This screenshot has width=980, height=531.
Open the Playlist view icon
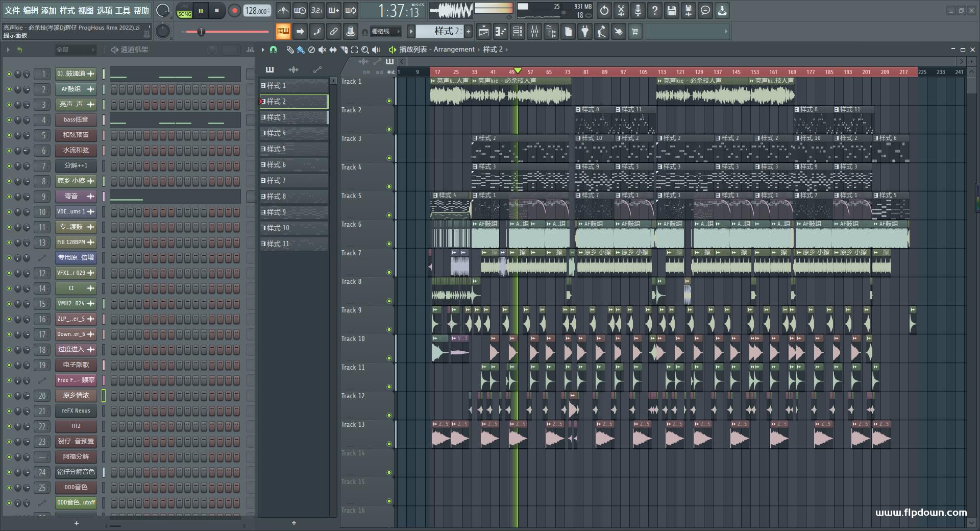[x=484, y=32]
